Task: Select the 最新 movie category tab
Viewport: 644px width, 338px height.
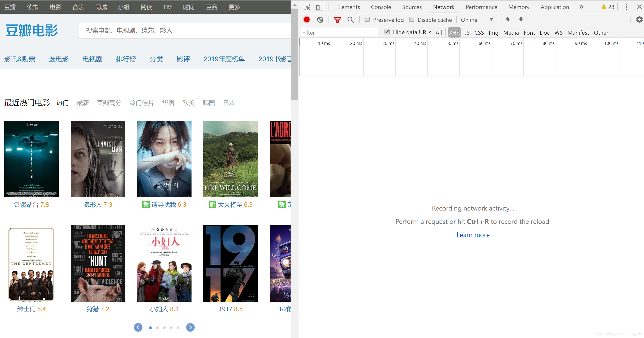Action: (x=83, y=103)
